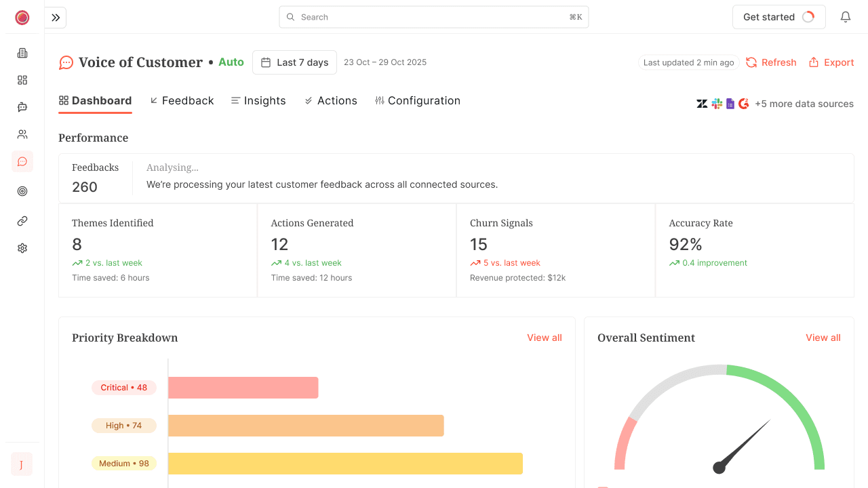
Task: Select the Voice of Customer sidebar icon
Action: [x=22, y=161]
